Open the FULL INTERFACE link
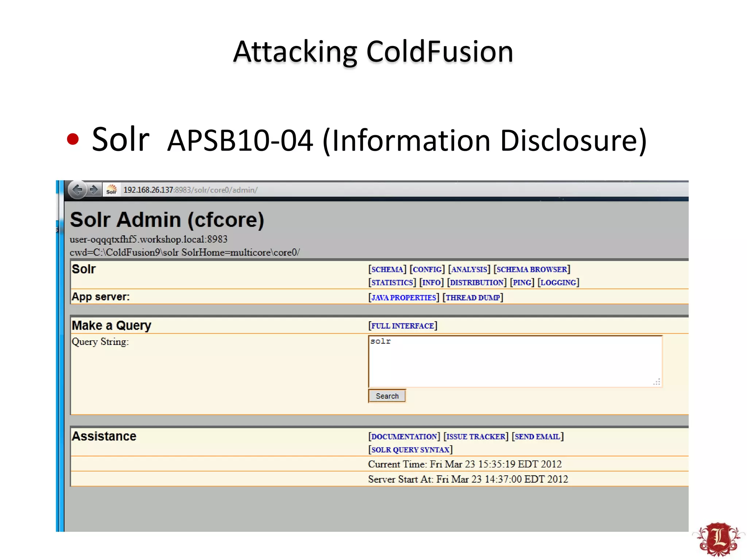The image size is (747, 560). tap(403, 326)
